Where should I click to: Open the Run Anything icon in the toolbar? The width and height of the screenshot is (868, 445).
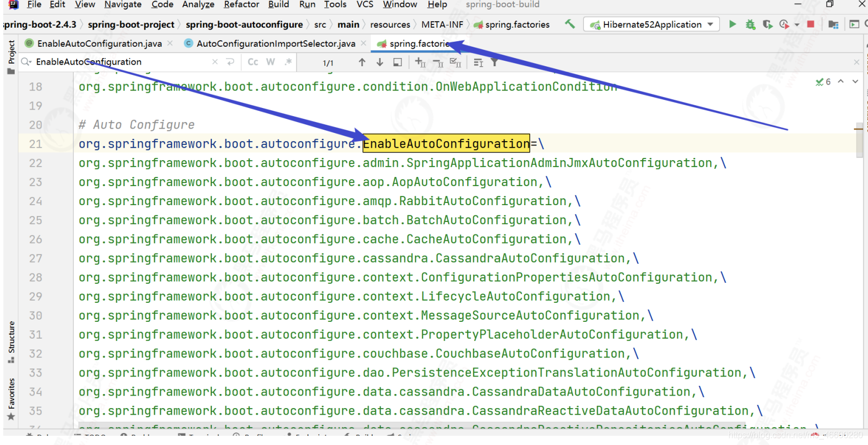[854, 24]
